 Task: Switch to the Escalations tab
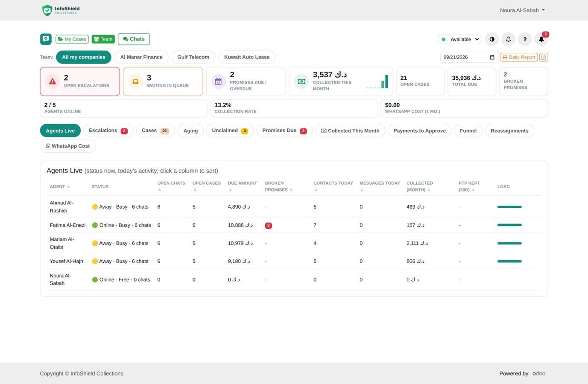click(108, 131)
